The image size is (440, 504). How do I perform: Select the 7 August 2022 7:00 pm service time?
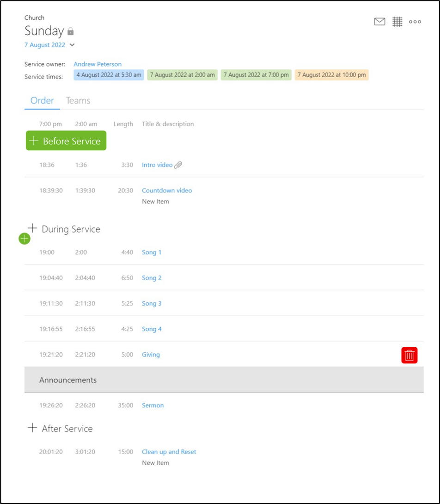coord(256,75)
